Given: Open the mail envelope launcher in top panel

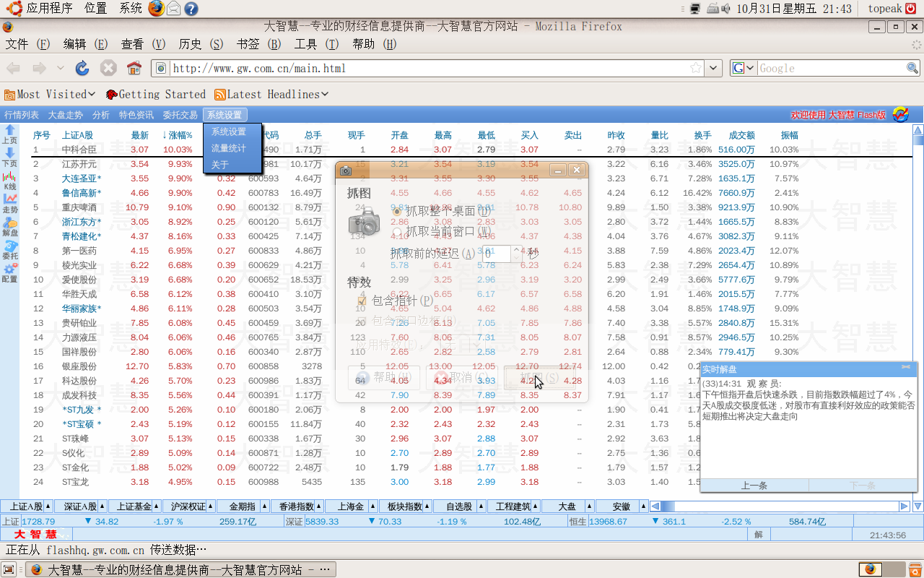Looking at the screenshot, I should [173, 9].
